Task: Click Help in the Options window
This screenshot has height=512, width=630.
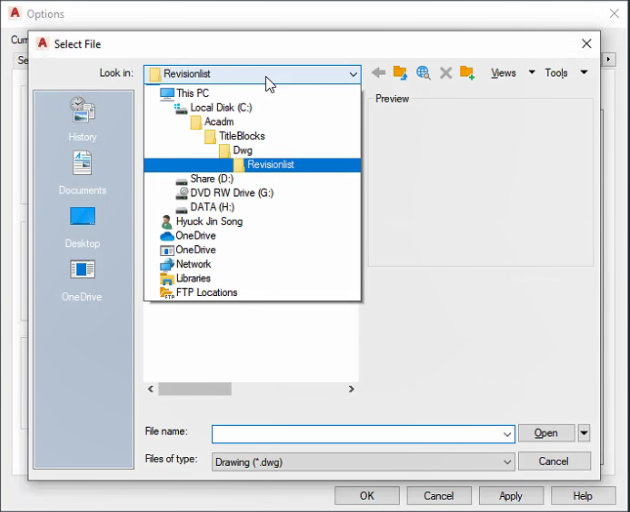Action: pyautogui.click(x=583, y=496)
